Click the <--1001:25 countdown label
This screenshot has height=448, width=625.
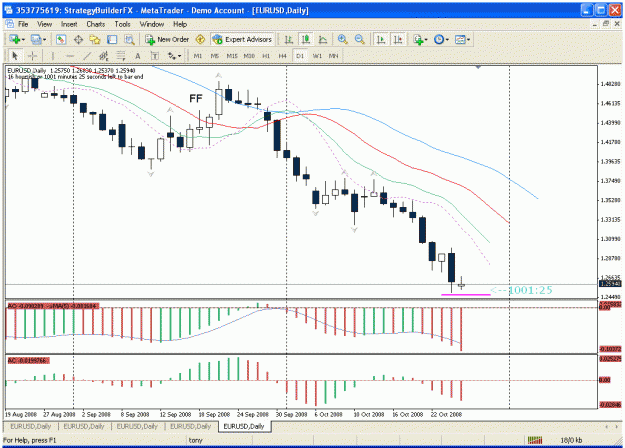(521, 290)
